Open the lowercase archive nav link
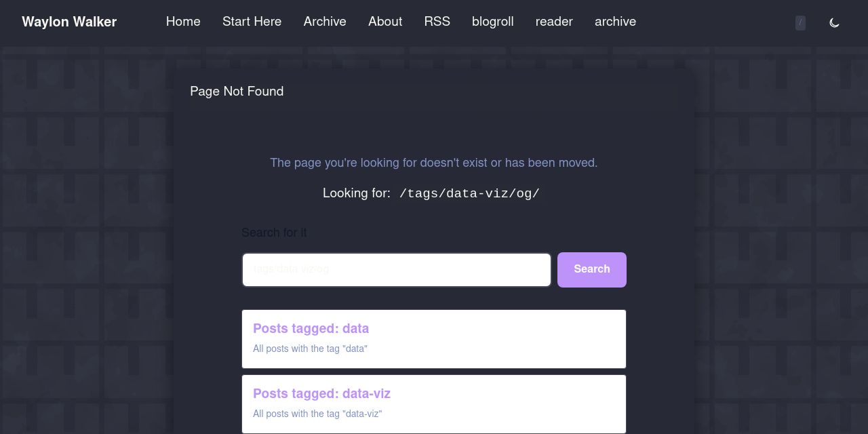This screenshot has height=434, width=868. coord(615,22)
